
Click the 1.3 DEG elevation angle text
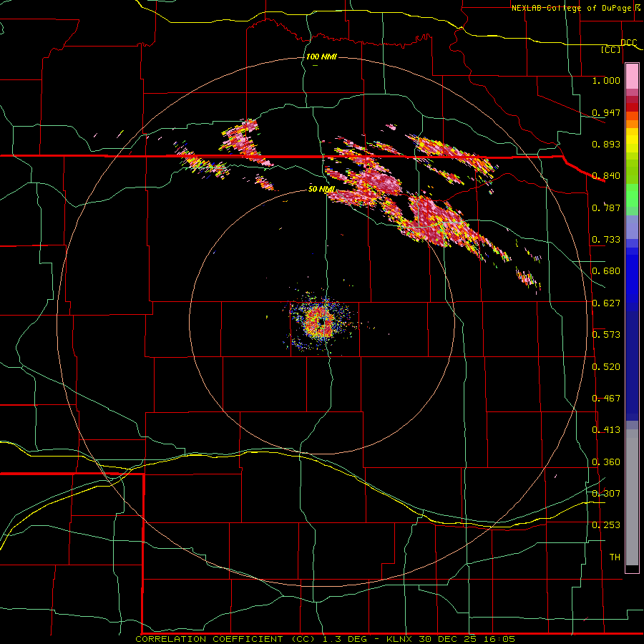pos(346,639)
